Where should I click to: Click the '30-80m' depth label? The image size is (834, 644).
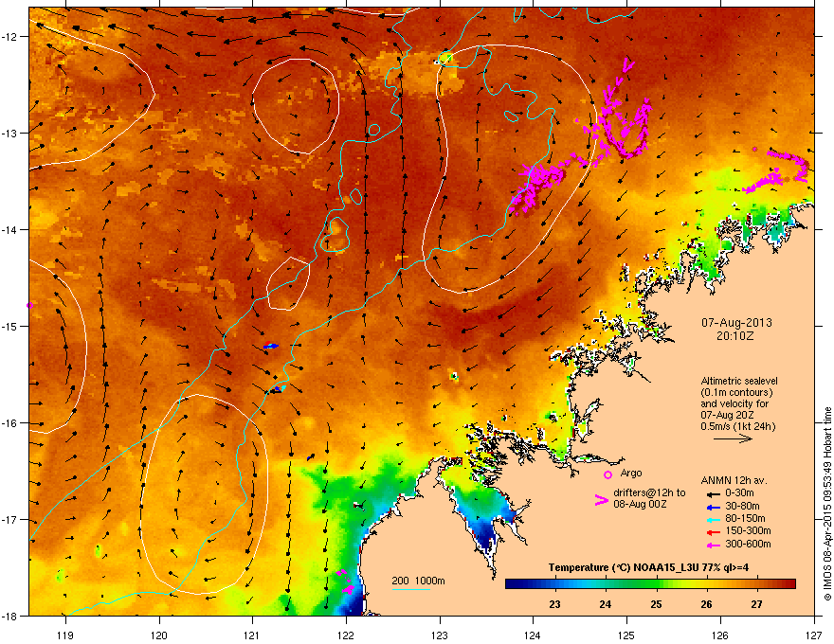[742, 506]
